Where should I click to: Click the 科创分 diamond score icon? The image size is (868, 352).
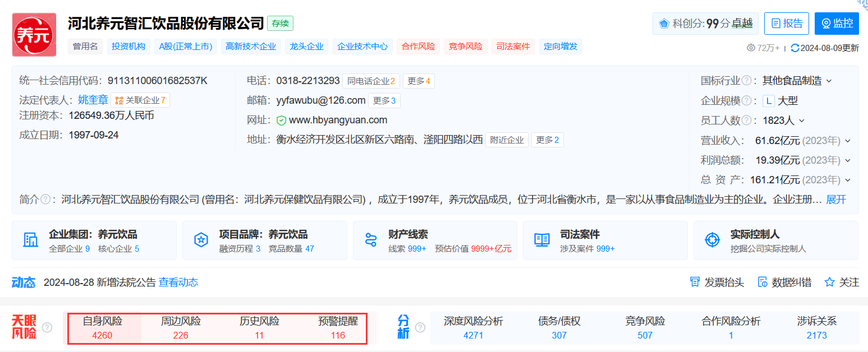pos(664,24)
